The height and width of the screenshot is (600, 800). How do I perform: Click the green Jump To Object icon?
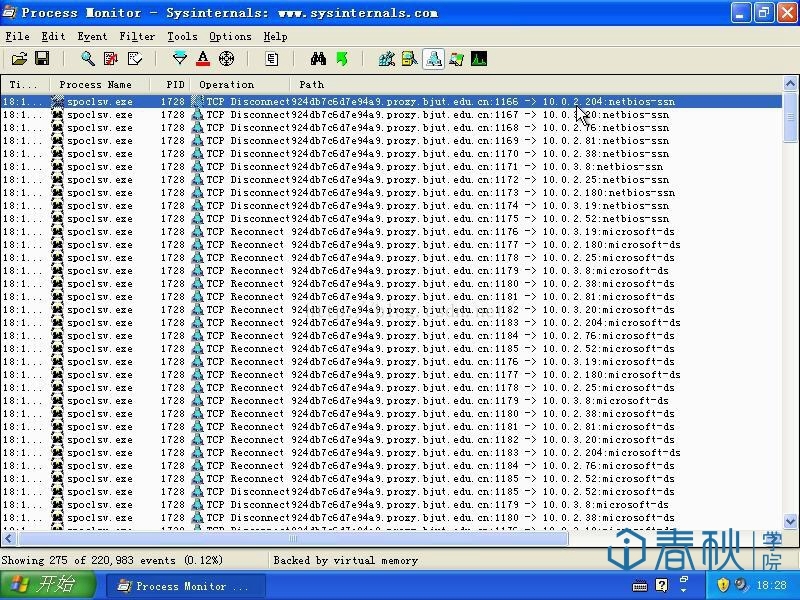coord(342,59)
